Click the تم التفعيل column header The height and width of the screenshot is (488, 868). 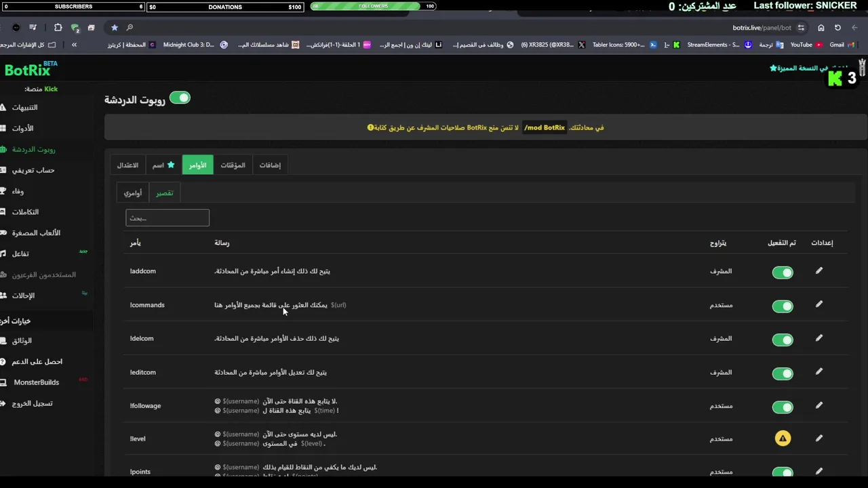(782, 243)
